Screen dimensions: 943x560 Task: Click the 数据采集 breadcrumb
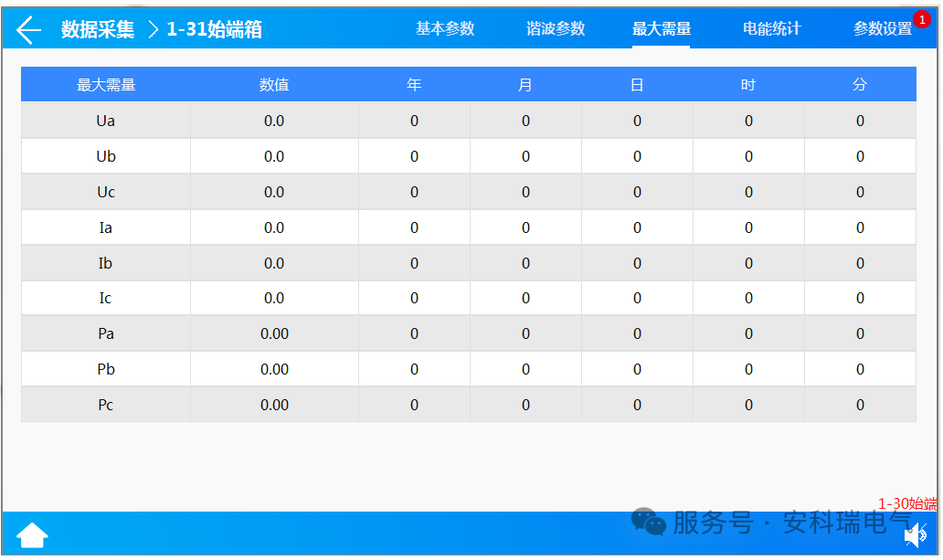pyautogui.click(x=98, y=29)
